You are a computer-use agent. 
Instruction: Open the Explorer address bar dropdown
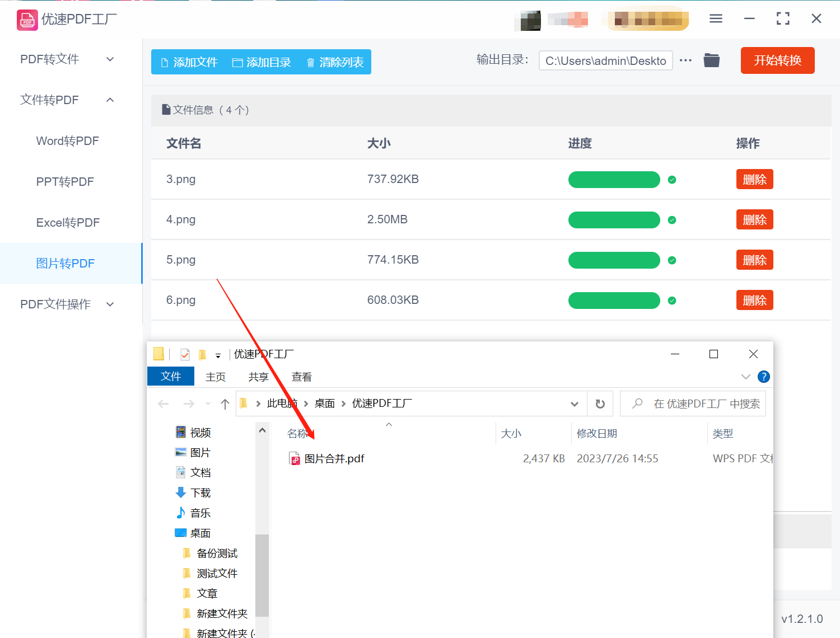[575, 403]
